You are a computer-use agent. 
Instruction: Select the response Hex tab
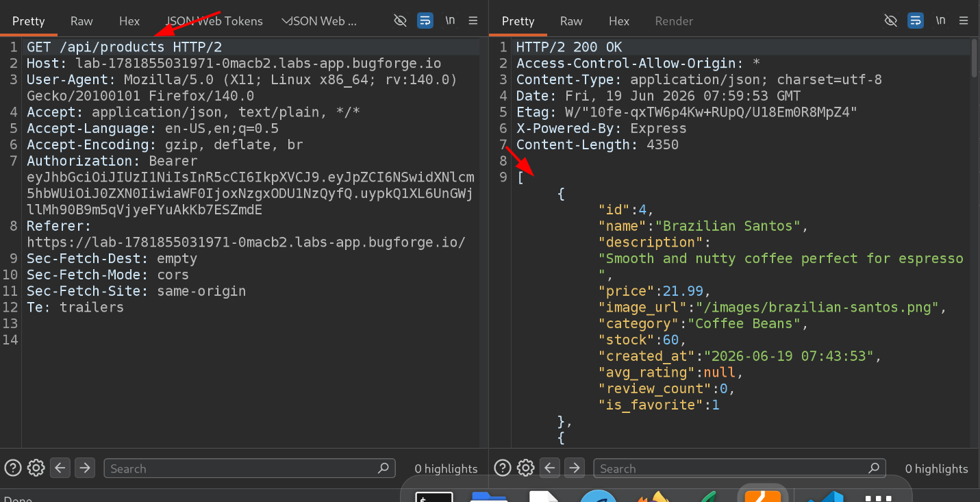tap(619, 21)
